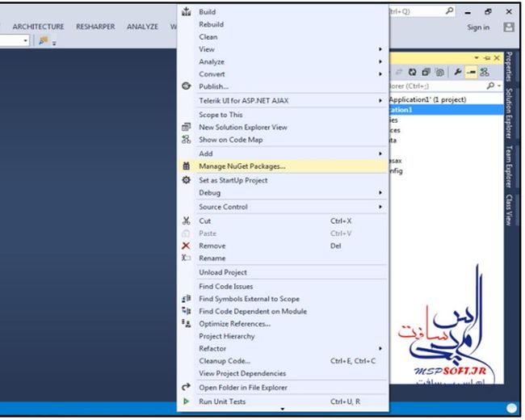Viewport: 525px width, 420px height.
Task: Expand the Debug submenu arrow
Action: 380,193
